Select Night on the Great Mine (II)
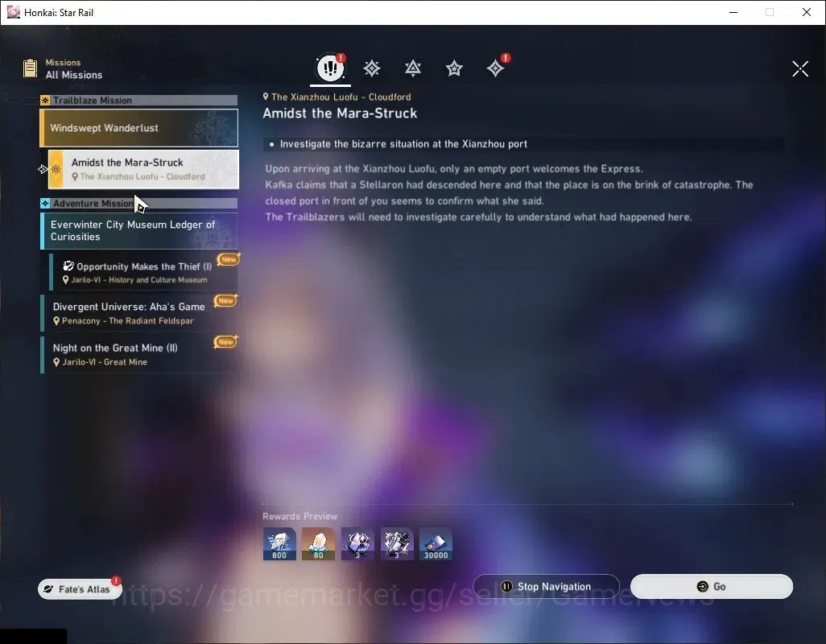826x644 pixels. (139, 354)
